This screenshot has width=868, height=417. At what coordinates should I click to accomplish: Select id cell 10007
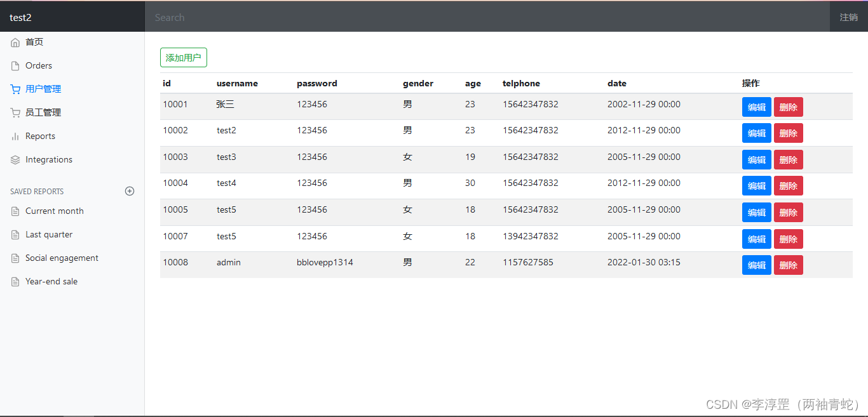tap(175, 236)
